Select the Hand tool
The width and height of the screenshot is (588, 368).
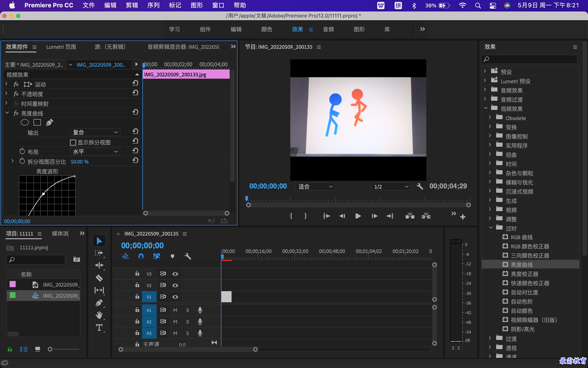tap(99, 315)
